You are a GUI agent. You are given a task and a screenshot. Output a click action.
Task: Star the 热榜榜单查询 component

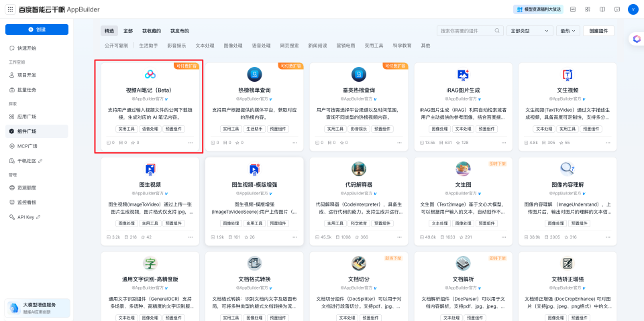tap(238, 143)
